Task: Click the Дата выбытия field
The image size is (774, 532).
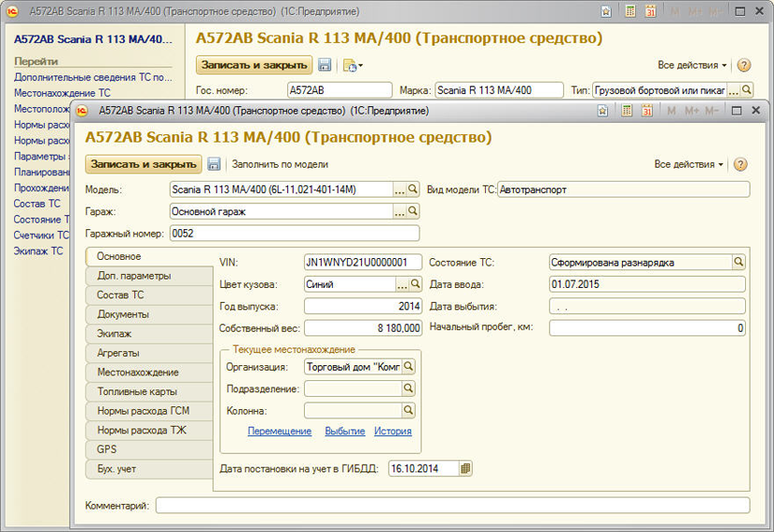Action: click(647, 307)
